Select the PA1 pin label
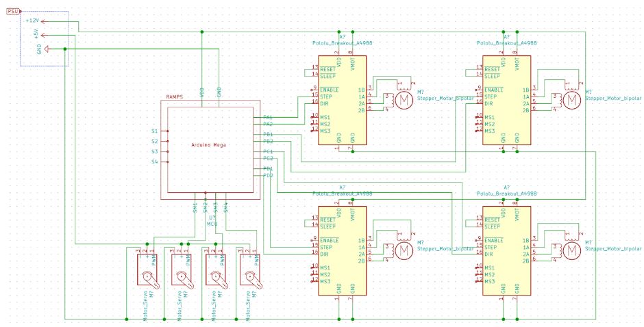The width and height of the screenshot is (644, 327). click(268, 117)
